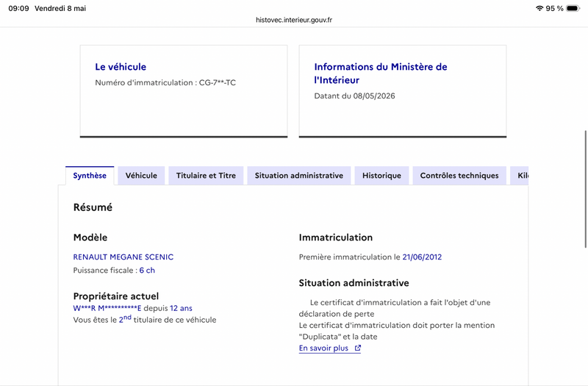Click the page vertical scrollbar
Image resolution: width=588 pixels, height=386 pixels.
tap(585, 189)
